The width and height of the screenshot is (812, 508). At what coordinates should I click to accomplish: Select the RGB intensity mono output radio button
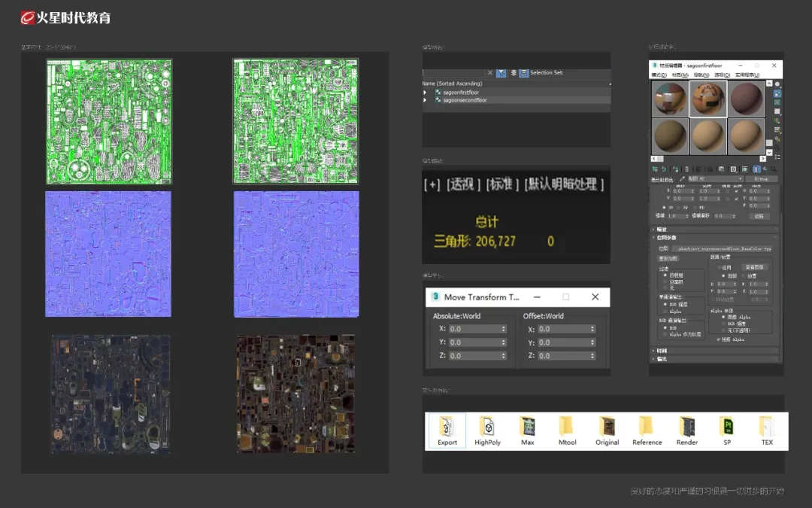point(665,304)
